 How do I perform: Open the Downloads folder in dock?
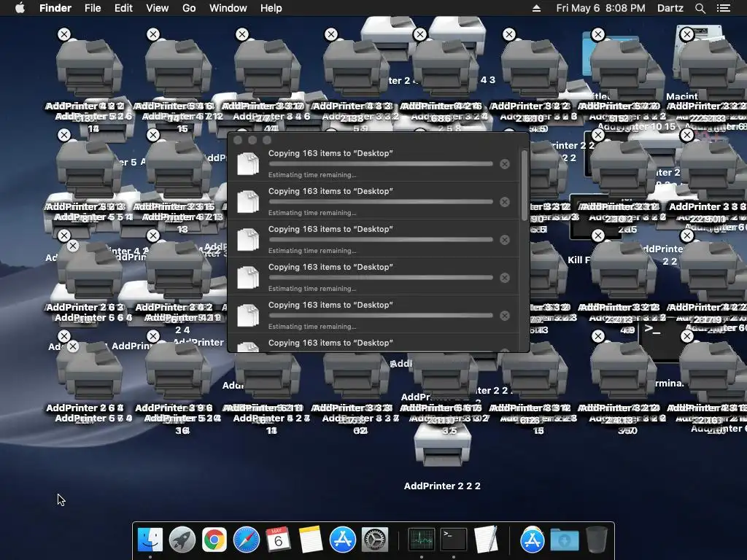[x=565, y=540]
